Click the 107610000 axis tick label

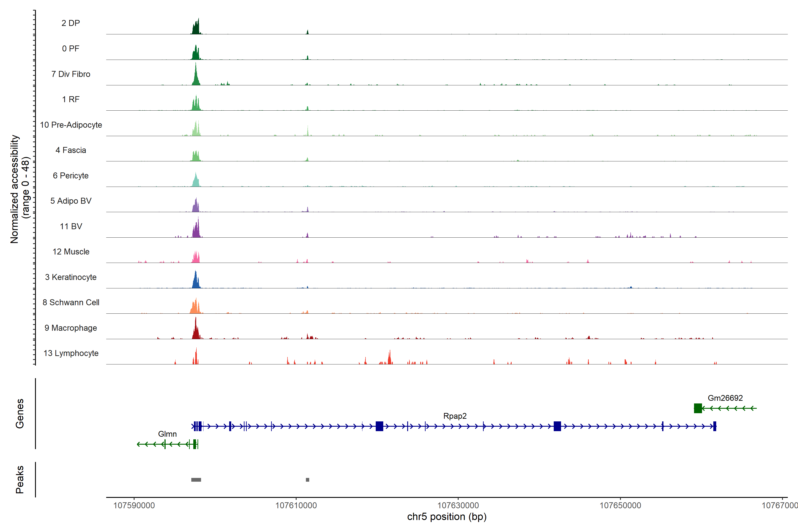tap(296, 506)
